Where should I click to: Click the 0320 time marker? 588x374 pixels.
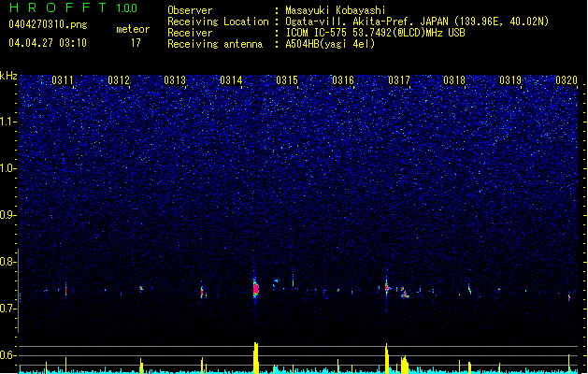tap(566, 80)
